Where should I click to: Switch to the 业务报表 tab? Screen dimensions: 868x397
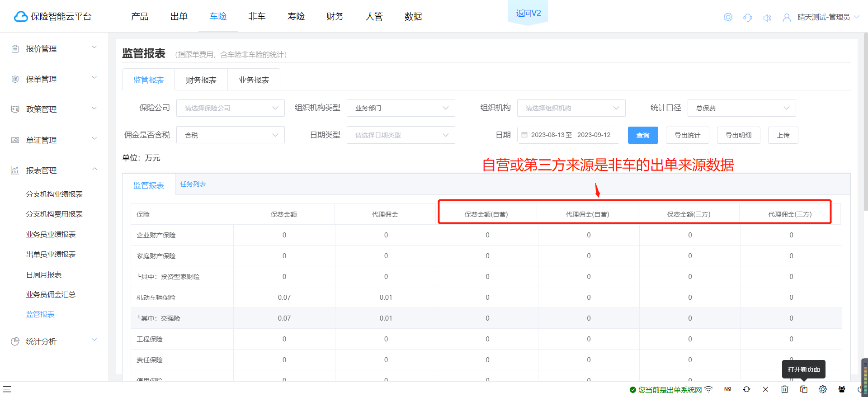tap(254, 80)
